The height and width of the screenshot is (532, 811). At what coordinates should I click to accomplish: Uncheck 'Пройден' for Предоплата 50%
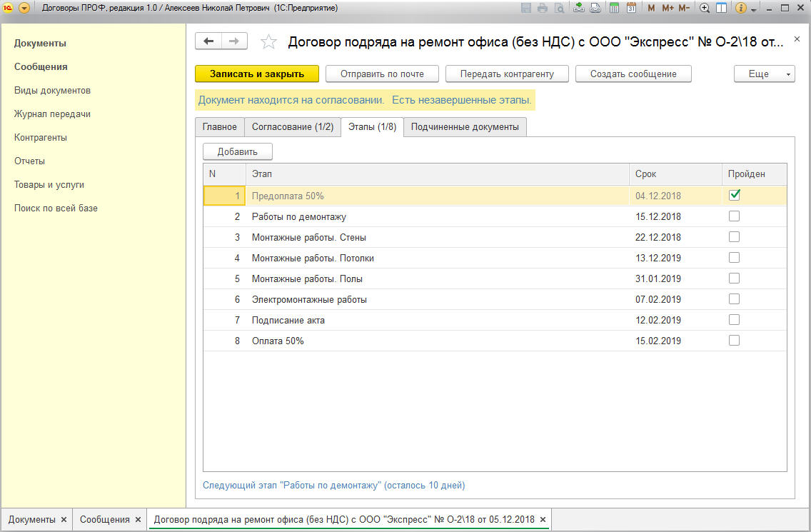735,195
